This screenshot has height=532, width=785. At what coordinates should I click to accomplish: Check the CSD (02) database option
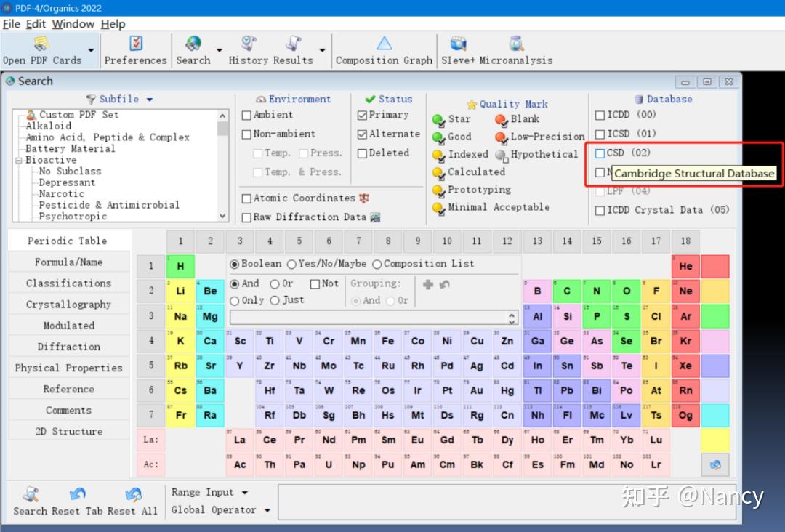[x=599, y=153]
